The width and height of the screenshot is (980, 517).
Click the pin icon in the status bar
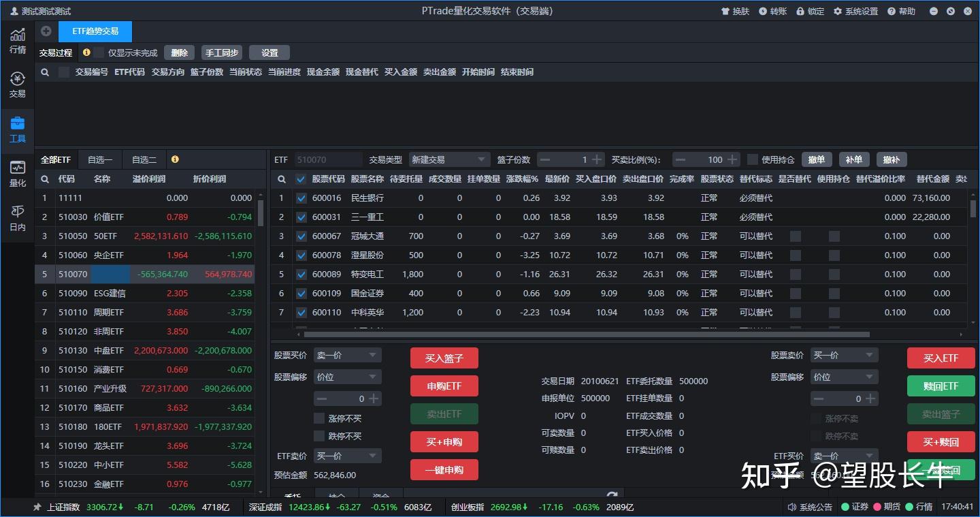pyautogui.click(x=37, y=507)
